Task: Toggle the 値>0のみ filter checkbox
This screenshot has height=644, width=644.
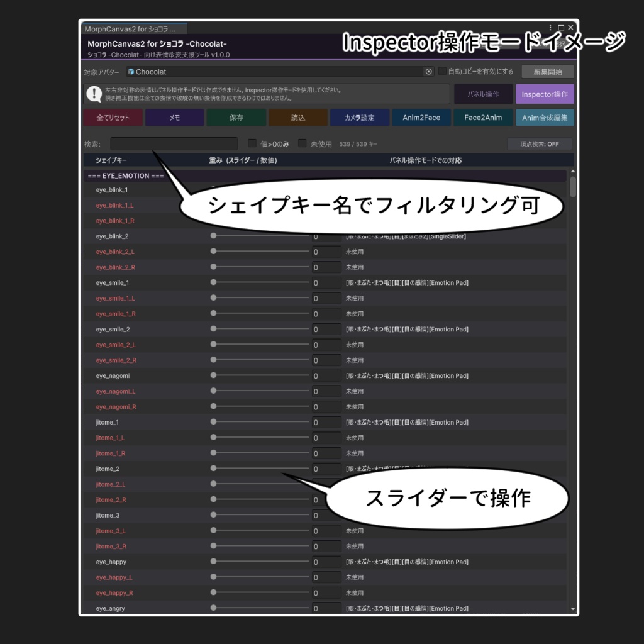Action: (x=252, y=143)
